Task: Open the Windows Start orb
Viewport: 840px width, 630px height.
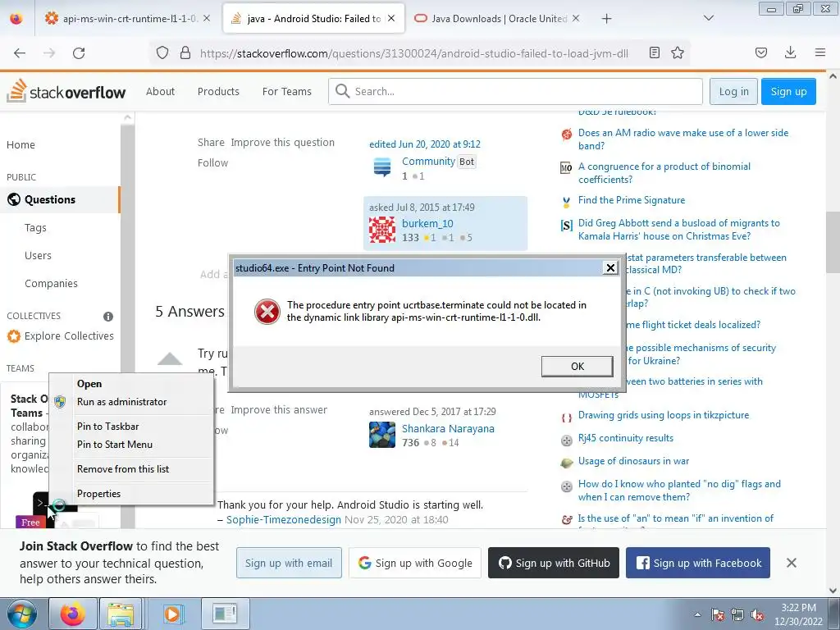Action: pos(21,614)
